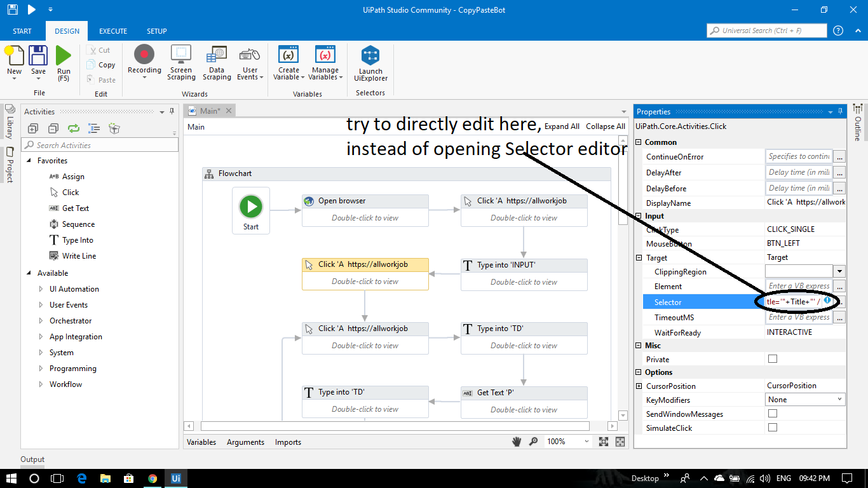This screenshot has width=868, height=488.
Task: Open Cortana search on the taskbar
Action: pos(34,478)
